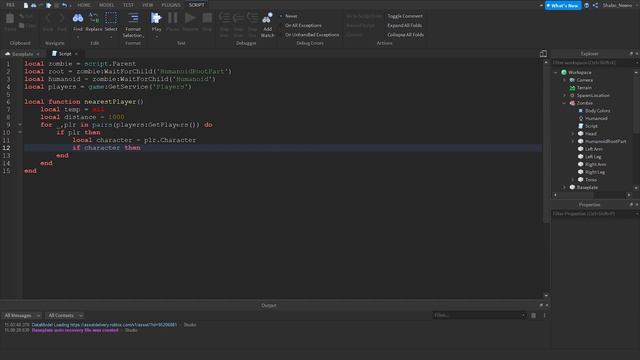Viewport: 640px width, 360px height.
Task: Open the All Contexts dropdown in Output
Action: (x=64, y=315)
